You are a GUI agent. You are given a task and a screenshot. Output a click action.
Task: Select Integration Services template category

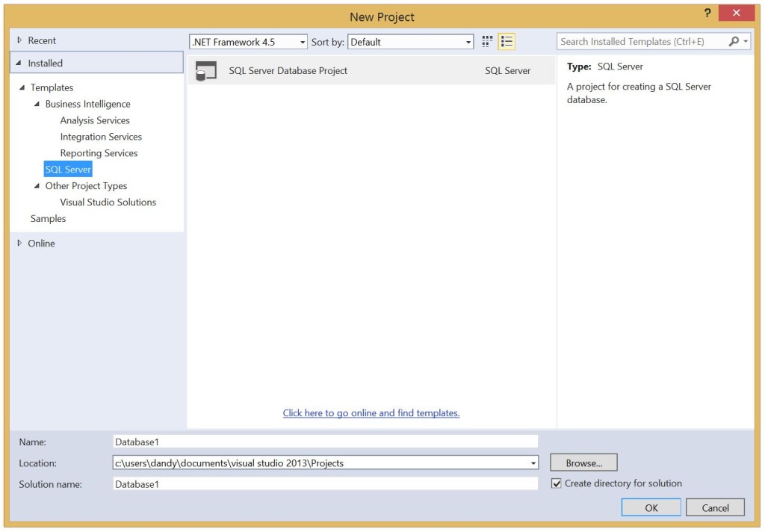coord(101,137)
